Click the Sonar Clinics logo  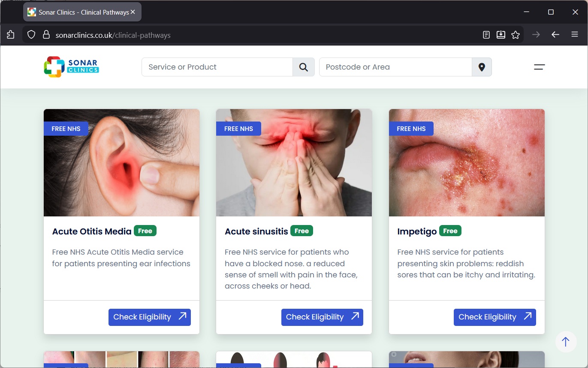click(72, 67)
